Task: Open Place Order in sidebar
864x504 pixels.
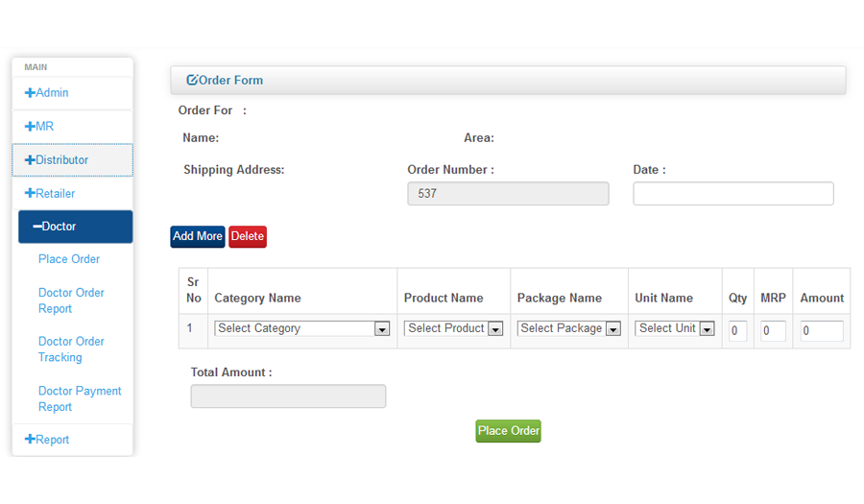Action: click(x=69, y=259)
